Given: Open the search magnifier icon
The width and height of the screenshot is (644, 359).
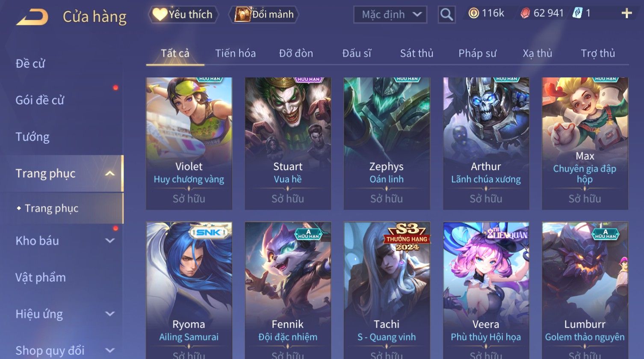Looking at the screenshot, I should 446,15.
